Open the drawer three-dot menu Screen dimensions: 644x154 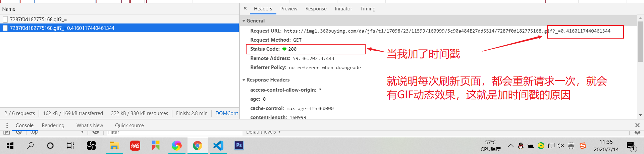point(7,125)
